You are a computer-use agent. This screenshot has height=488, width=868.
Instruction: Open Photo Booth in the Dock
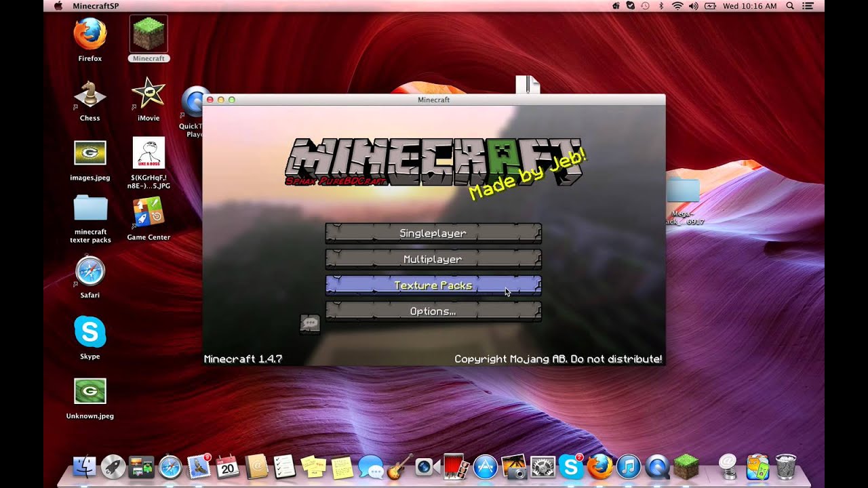tap(456, 466)
